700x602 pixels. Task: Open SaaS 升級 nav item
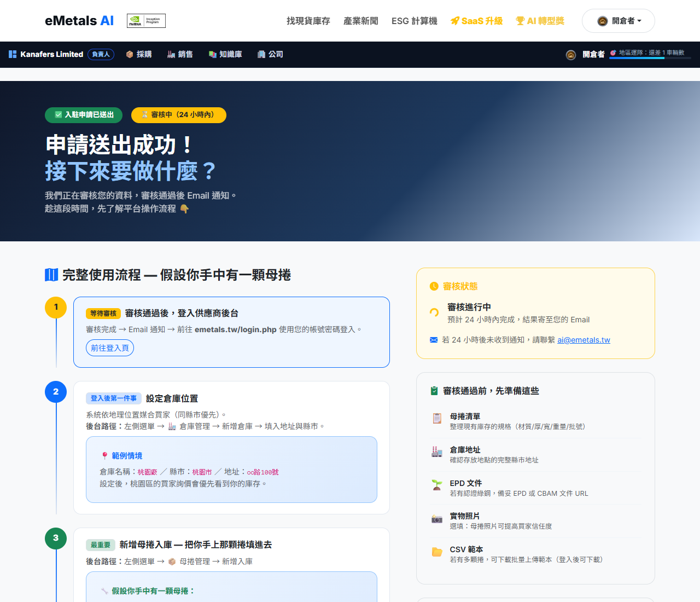point(476,21)
